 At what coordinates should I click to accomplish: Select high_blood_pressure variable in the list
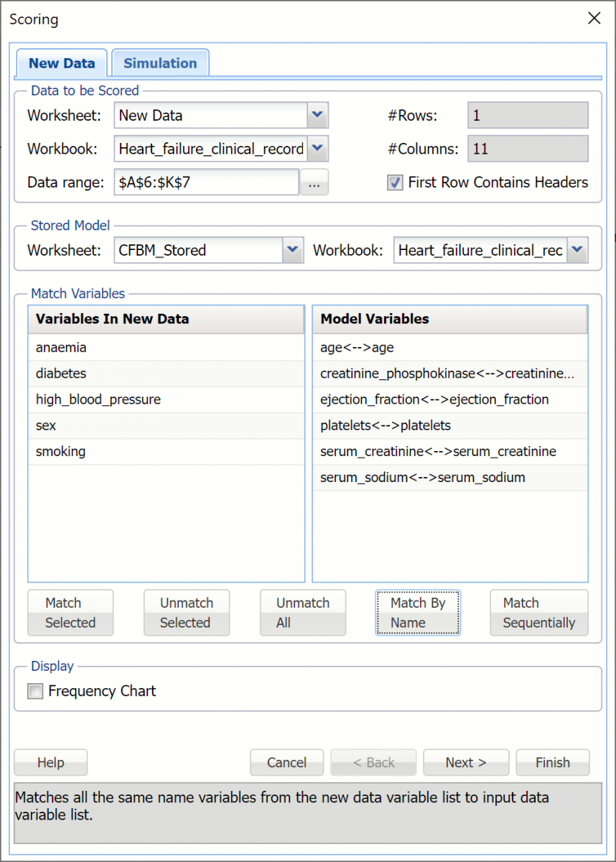tap(98, 399)
